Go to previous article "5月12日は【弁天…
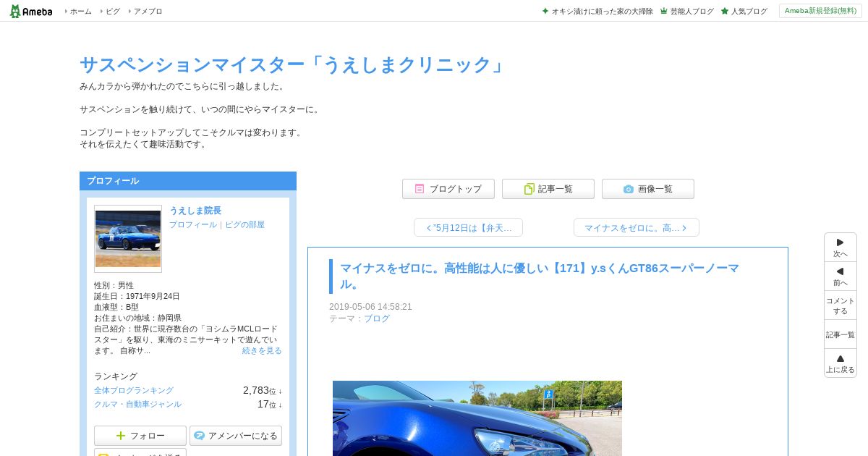The height and width of the screenshot is (456, 868). click(x=468, y=227)
